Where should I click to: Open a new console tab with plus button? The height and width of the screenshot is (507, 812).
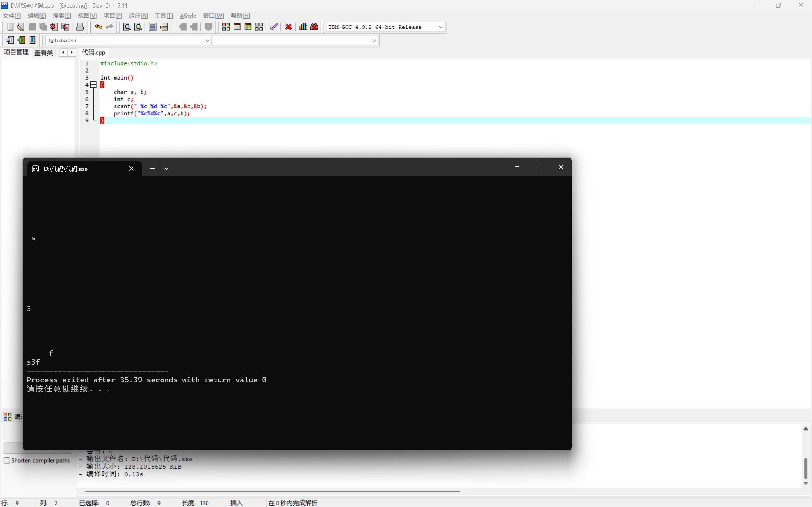pyautogui.click(x=152, y=169)
